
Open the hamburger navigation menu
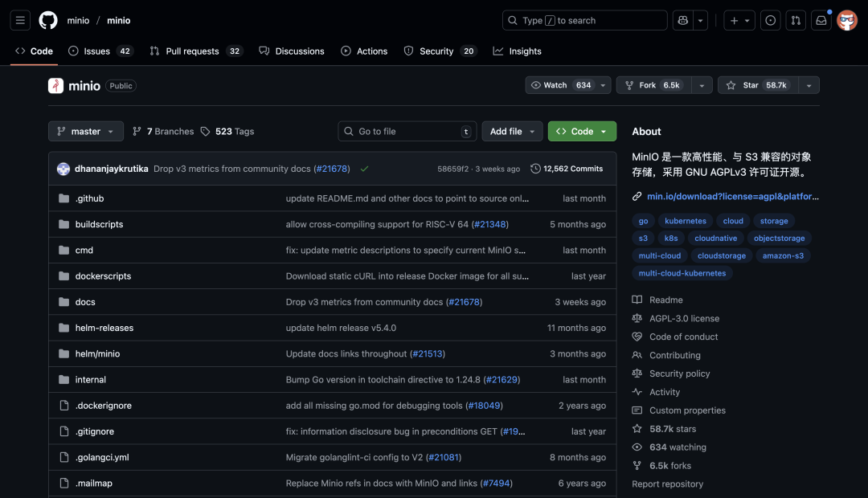(x=20, y=20)
